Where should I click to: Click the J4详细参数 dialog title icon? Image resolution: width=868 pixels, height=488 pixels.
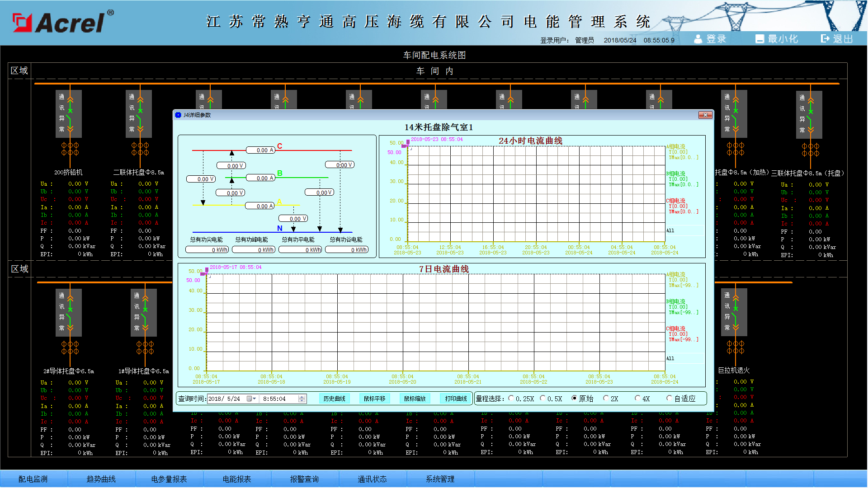pyautogui.click(x=178, y=115)
